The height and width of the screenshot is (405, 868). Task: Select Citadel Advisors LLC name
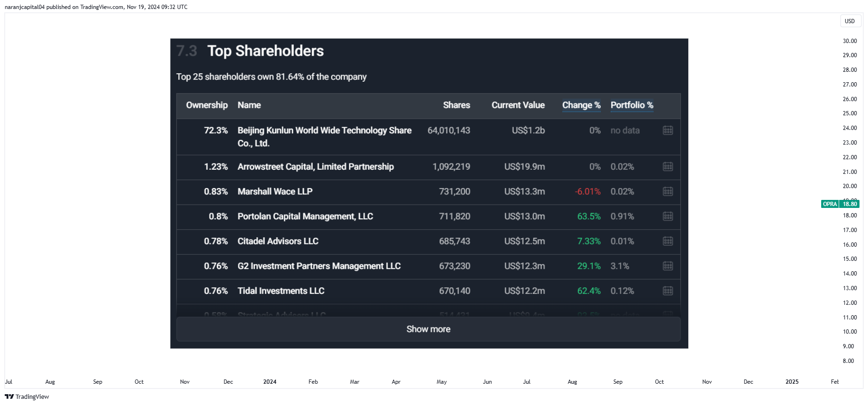coord(278,241)
